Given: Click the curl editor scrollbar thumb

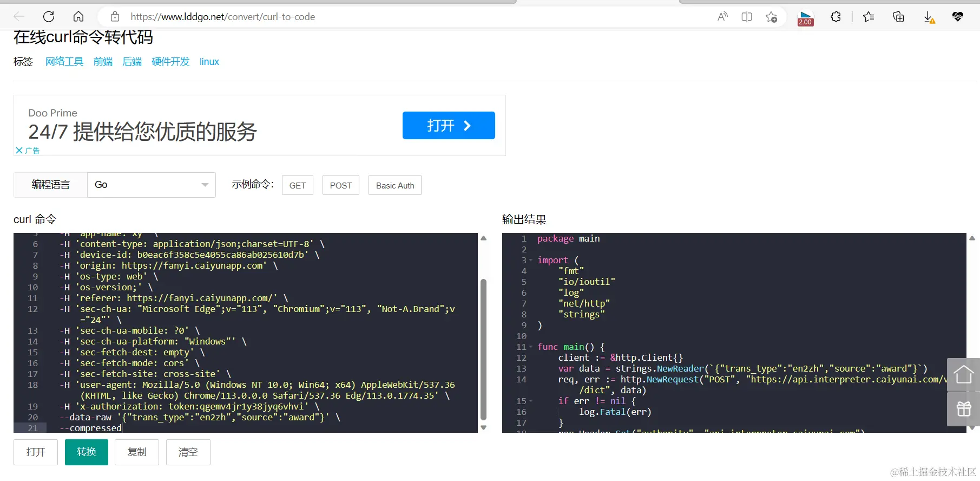Looking at the screenshot, I should tap(484, 349).
